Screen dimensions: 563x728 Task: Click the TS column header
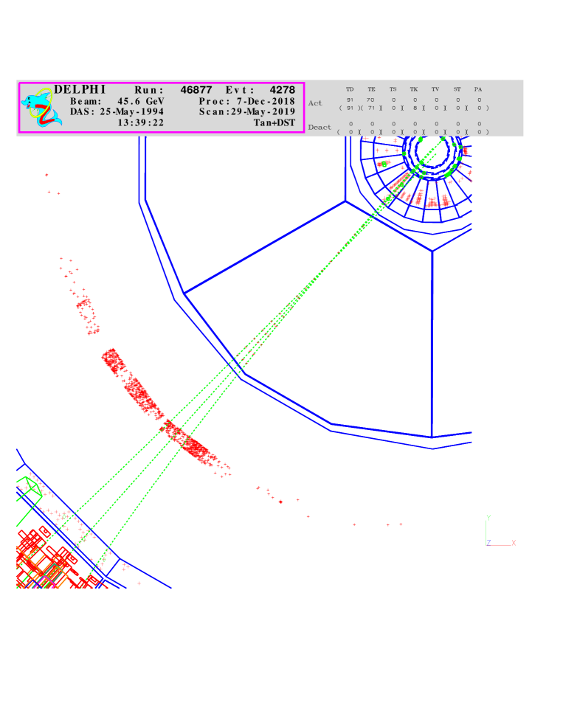393,89
